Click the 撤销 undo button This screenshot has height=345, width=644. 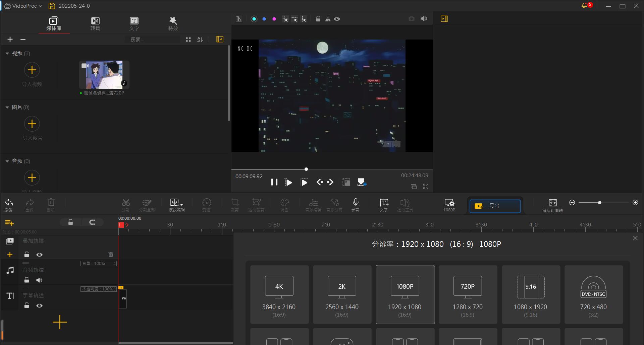click(x=9, y=205)
